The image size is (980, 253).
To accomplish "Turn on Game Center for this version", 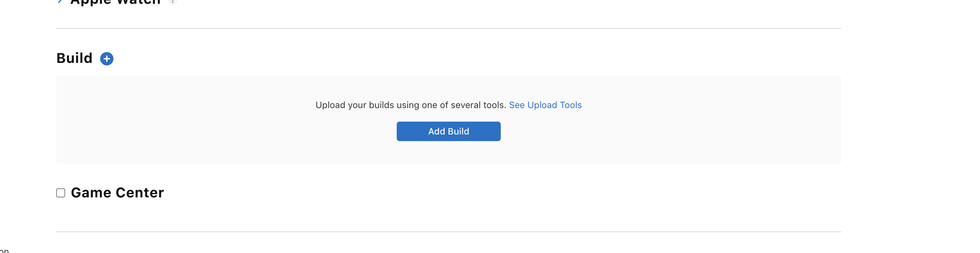I will pyautogui.click(x=61, y=193).
